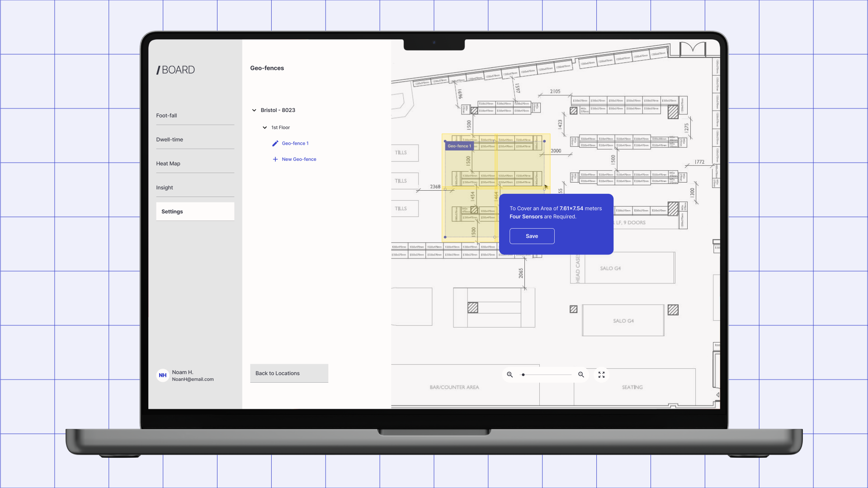Open the Geo-fence 1 link in the list
The height and width of the screenshot is (488, 868).
click(x=295, y=144)
